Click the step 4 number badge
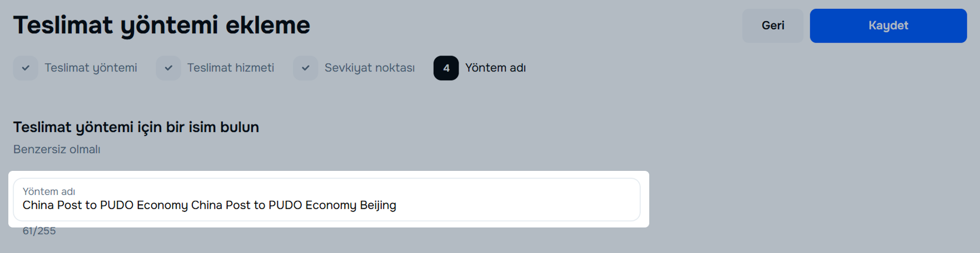The height and width of the screenshot is (253, 980). tap(446, 68)
